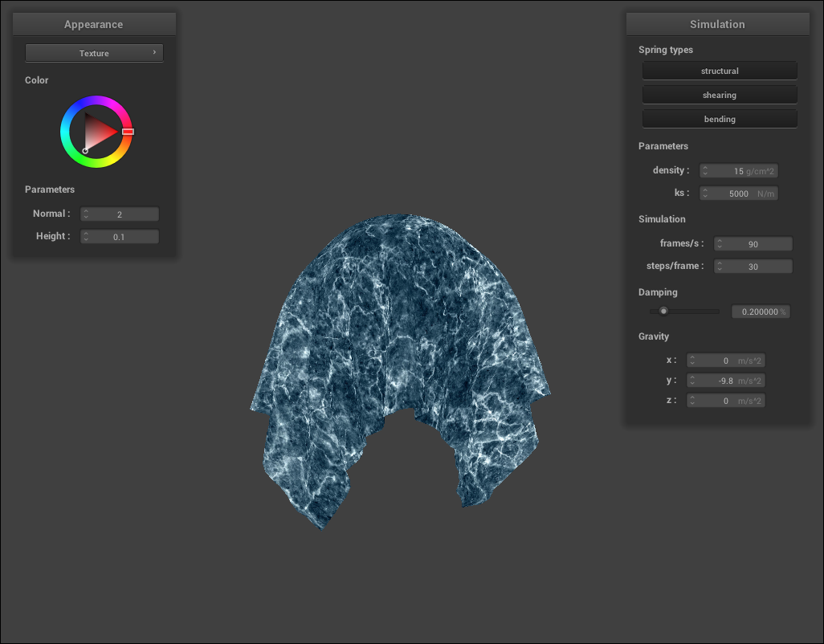Screen dimensions: 824x644
Task: Click the damping percentage value box
Action: point(760,312)
